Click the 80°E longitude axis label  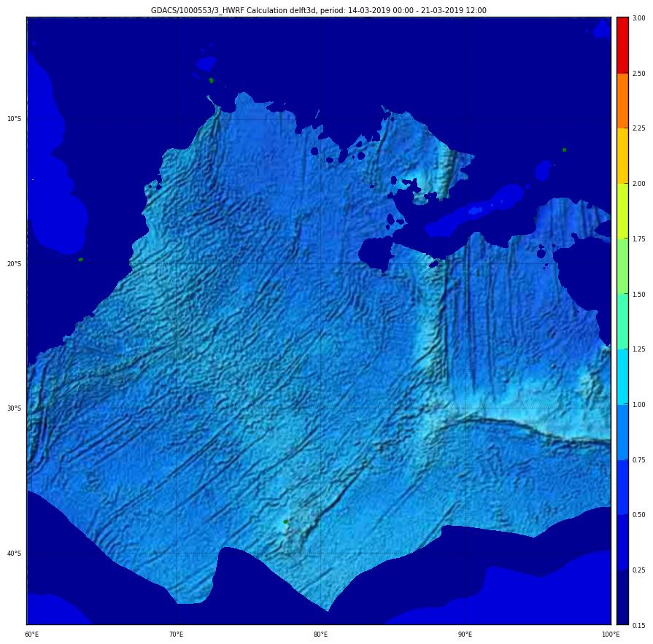pyautogui.click(x=320, y=635)
